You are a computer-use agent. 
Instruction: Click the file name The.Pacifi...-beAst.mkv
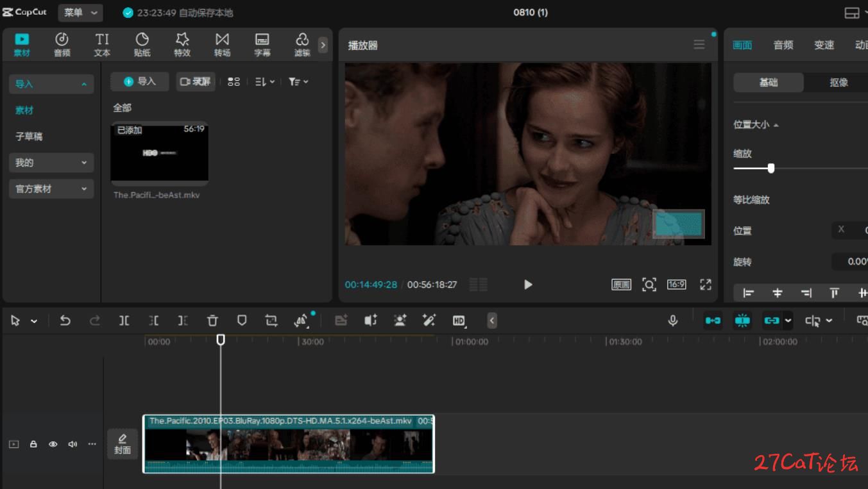[x=157, y=195]
